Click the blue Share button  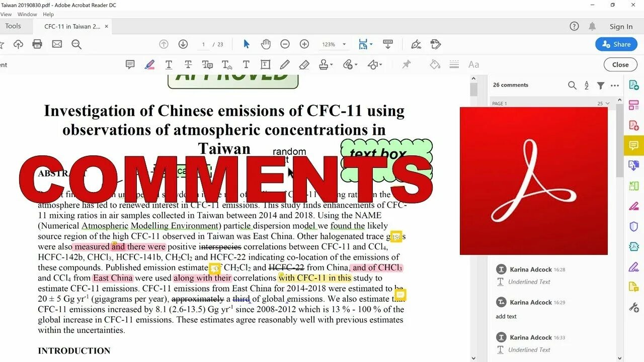click(x=616, y=44)
